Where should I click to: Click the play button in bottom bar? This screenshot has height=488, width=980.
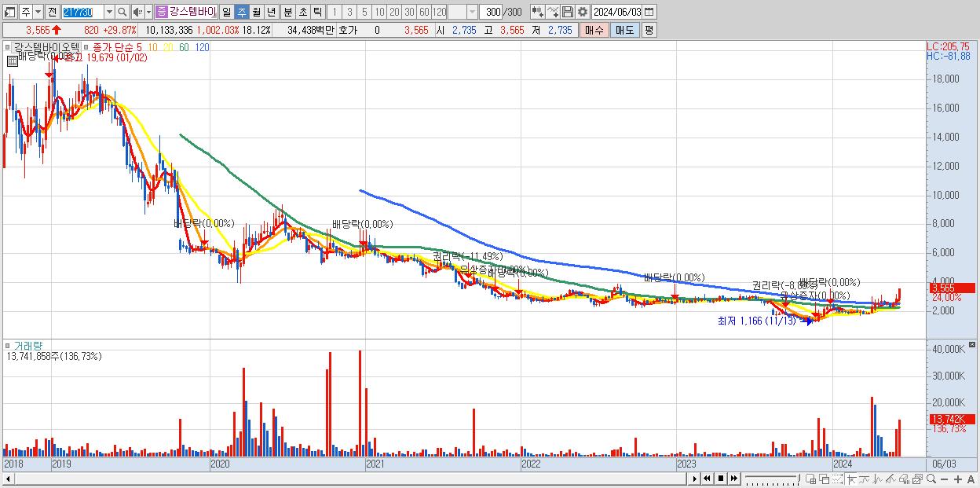(x=695, y=479)
